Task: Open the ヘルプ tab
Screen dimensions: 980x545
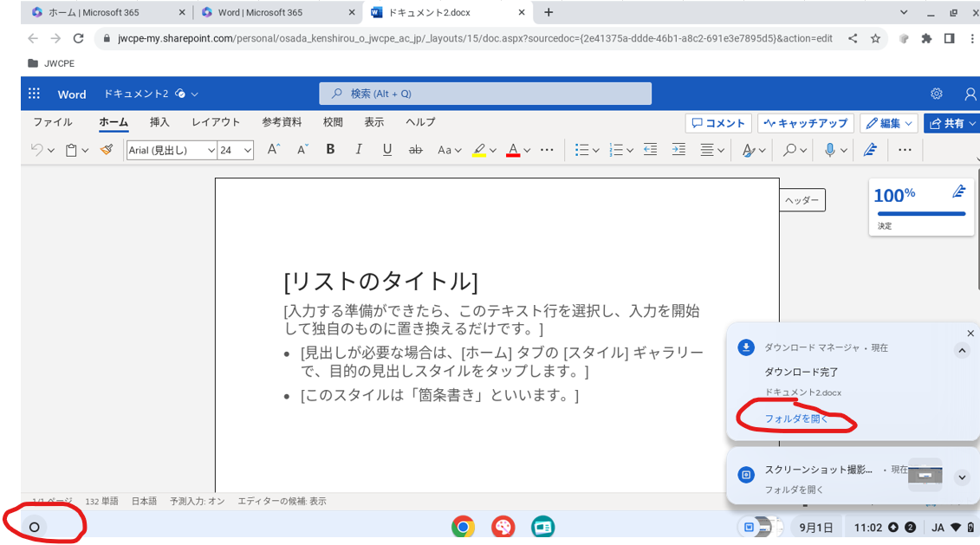Action: 420,122
